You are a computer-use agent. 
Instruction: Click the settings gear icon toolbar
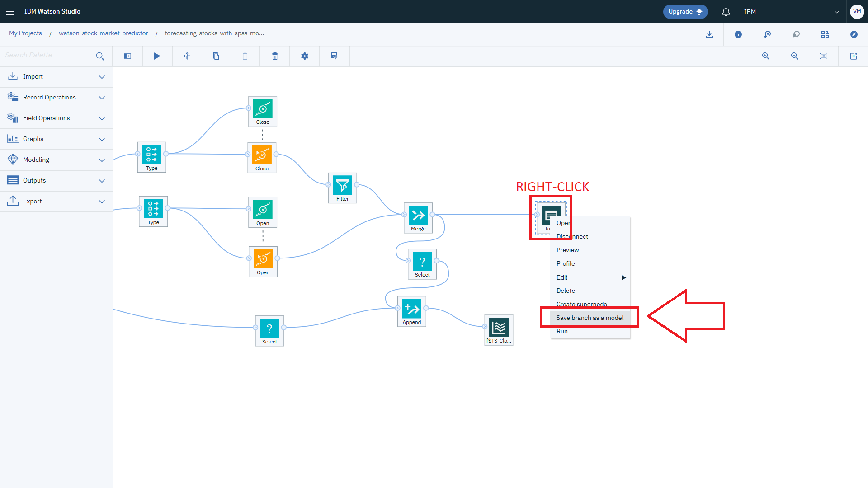tap(305, 56)
